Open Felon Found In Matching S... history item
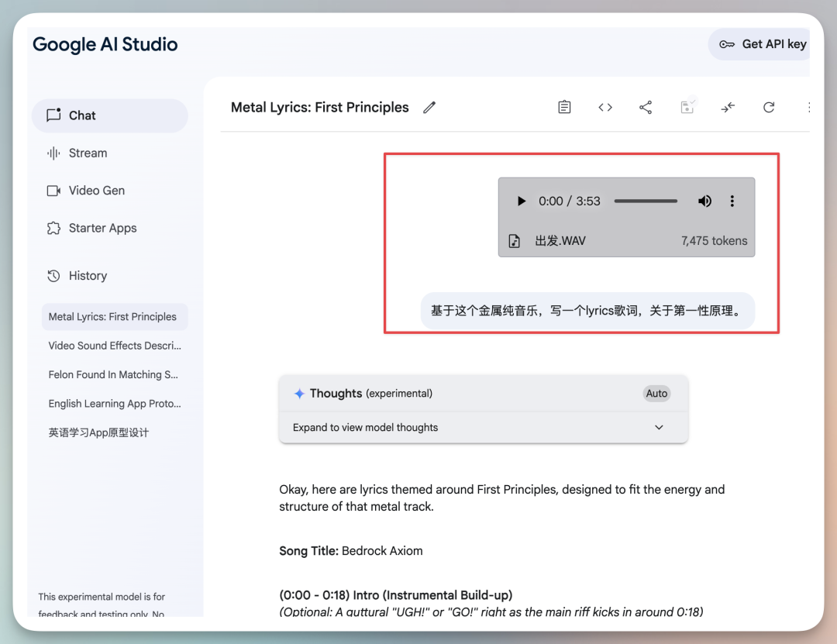The height and width of the screenshot is (644, 837). pyautogui.click(x=115, y=375)
